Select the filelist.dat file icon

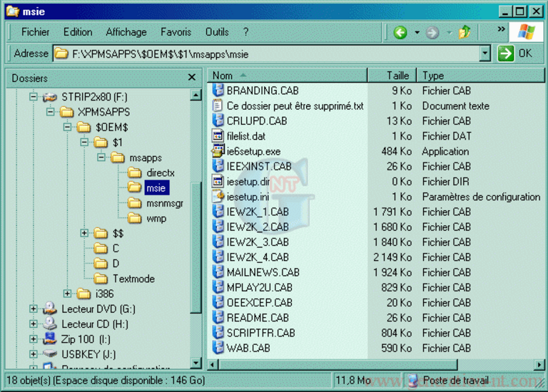[x=218, y=136]
